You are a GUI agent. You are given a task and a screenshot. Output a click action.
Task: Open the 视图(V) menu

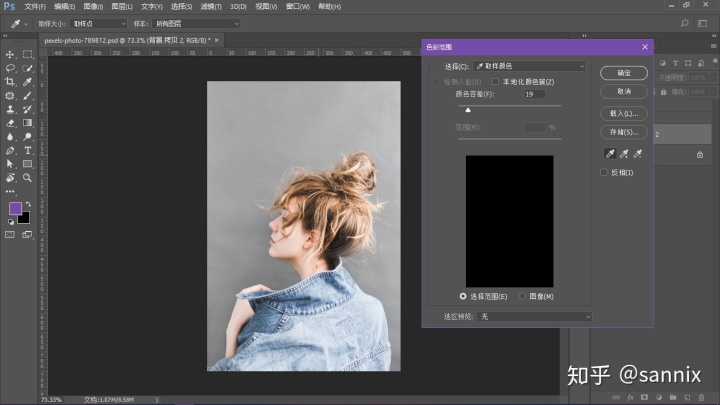[266, 7]
